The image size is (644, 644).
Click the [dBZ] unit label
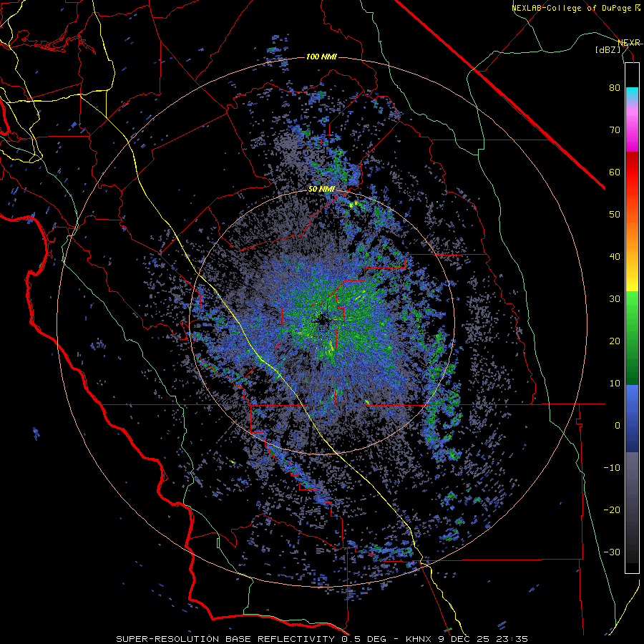pos(608,49)
